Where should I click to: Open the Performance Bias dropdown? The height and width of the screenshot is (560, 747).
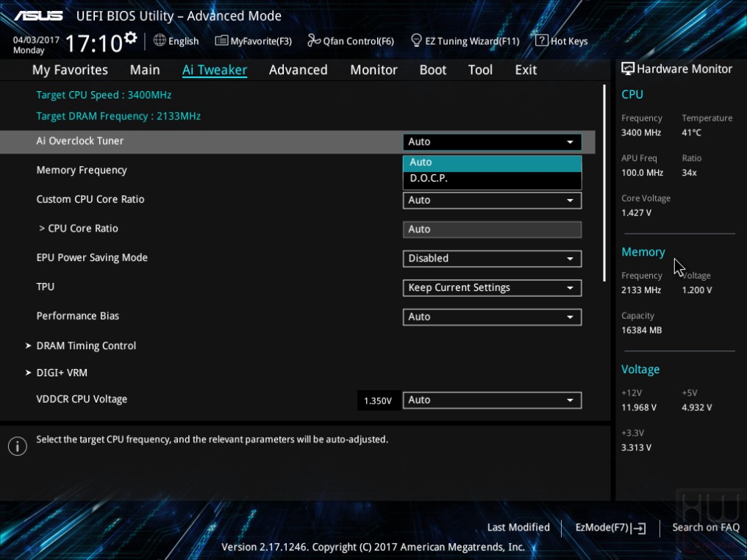pyautogui.click(x=492, y=317)
